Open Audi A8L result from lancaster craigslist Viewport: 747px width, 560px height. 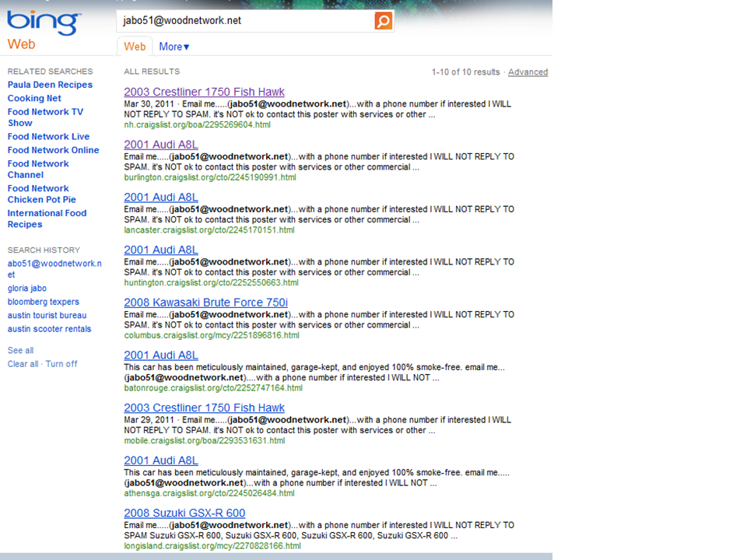tap(161, 197)
